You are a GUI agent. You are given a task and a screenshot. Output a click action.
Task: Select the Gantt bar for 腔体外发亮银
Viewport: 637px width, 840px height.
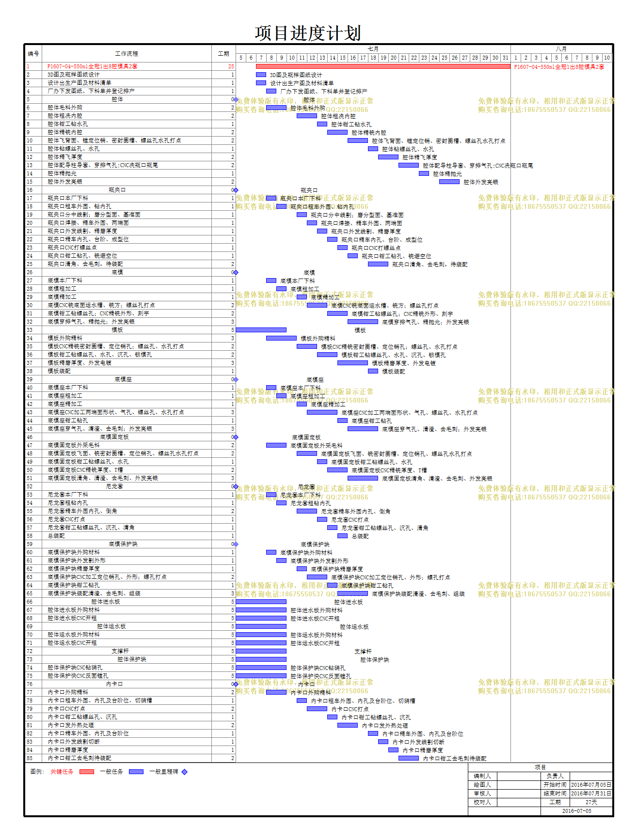[x=449, y=182]
